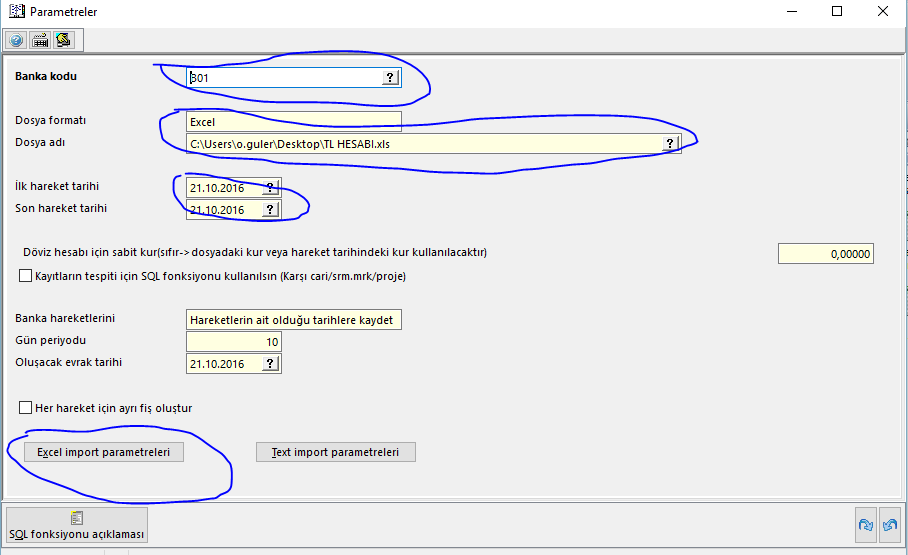Expand the Banka hareketlerini option field
The image size is (908, 555).
[293, 320]
